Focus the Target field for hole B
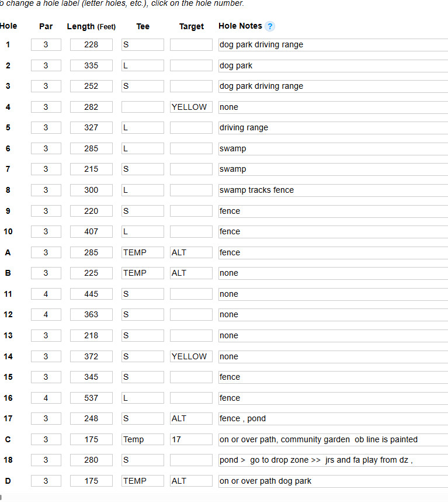Viewport: 448px width, 503px height. (191, 273)
